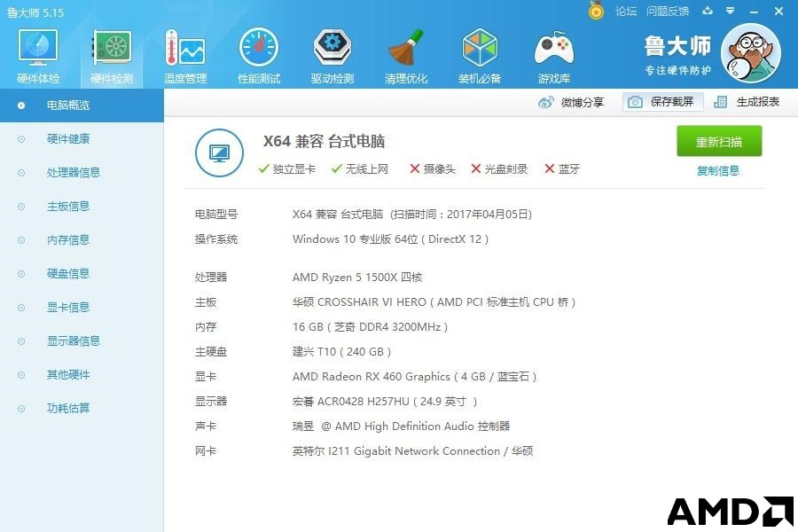Click AMD High Definition Audio sound card value

pos(401,426)
